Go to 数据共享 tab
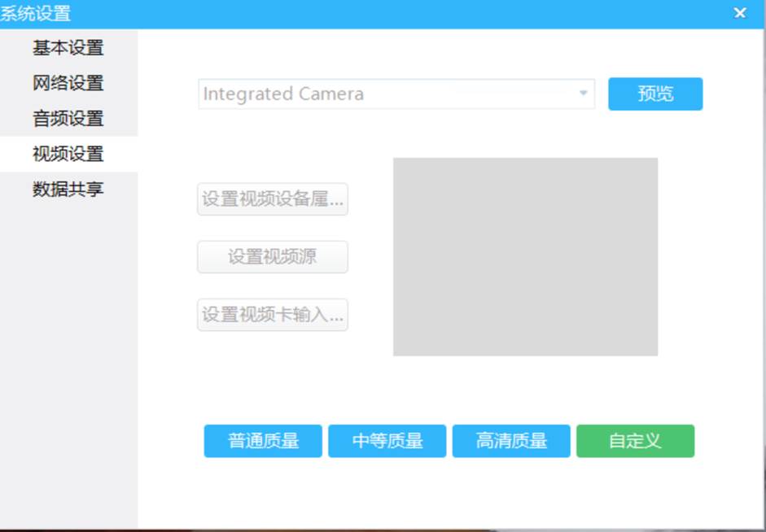 pos(68,189)
